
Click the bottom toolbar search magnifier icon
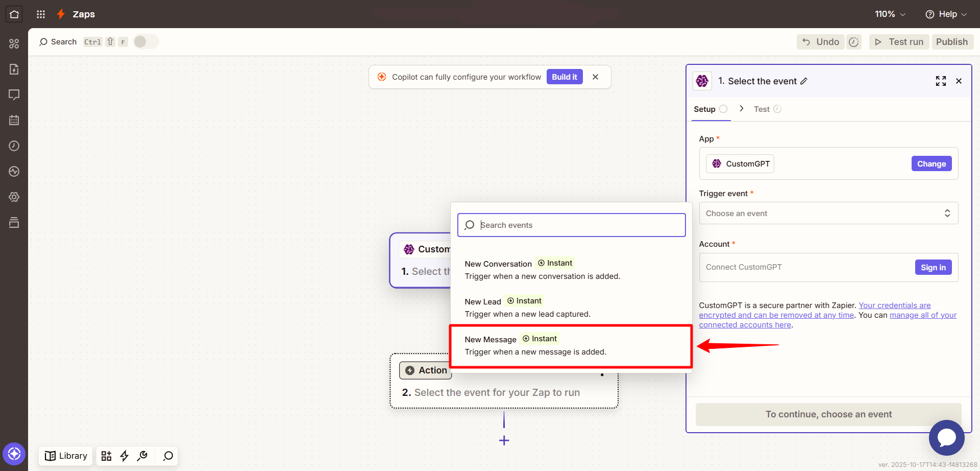pos(168,456)
